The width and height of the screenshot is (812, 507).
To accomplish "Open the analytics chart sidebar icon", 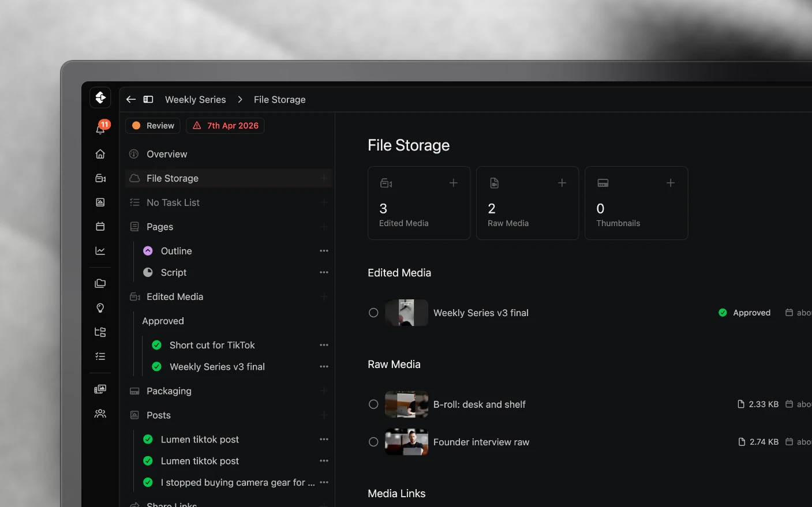I will pos(100,251).
